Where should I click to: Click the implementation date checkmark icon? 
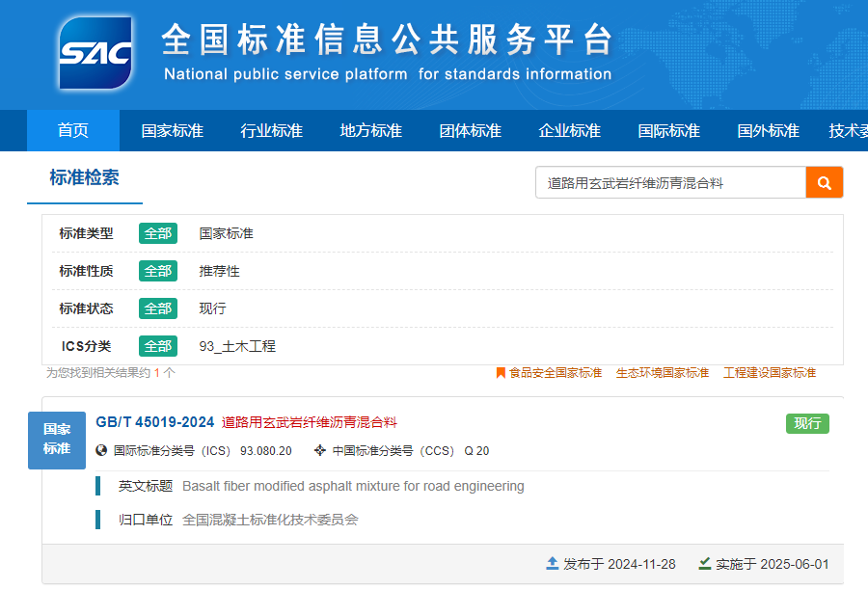point(705,563)
